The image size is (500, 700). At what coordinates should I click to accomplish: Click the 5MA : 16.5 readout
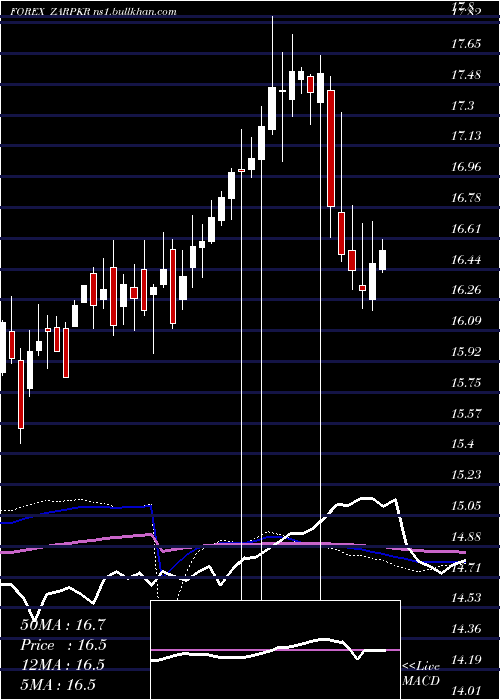click(58, 684)
